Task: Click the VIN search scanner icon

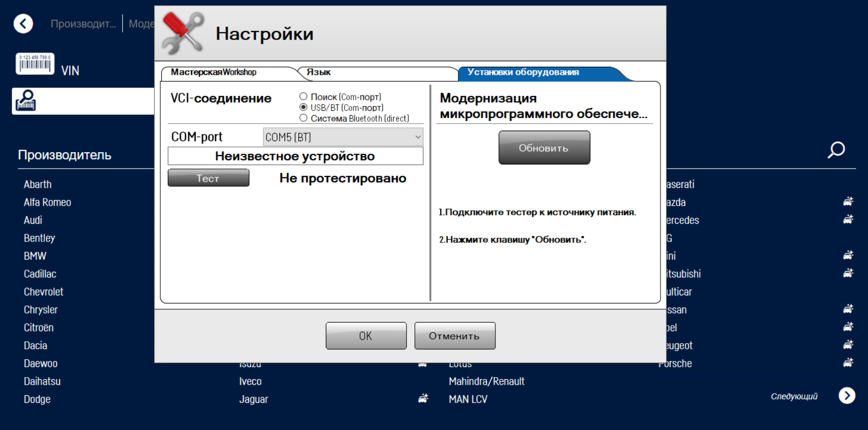Action: (26, 101)
